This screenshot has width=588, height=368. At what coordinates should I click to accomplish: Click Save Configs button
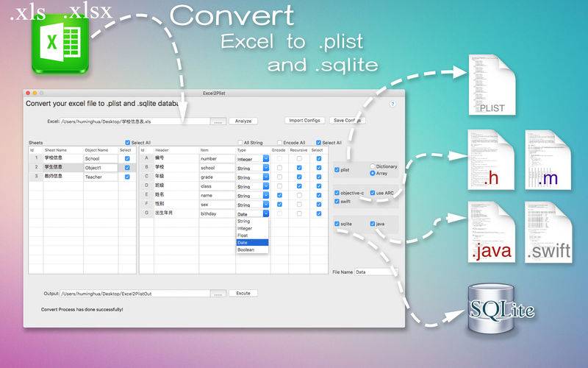click(347, 121)
